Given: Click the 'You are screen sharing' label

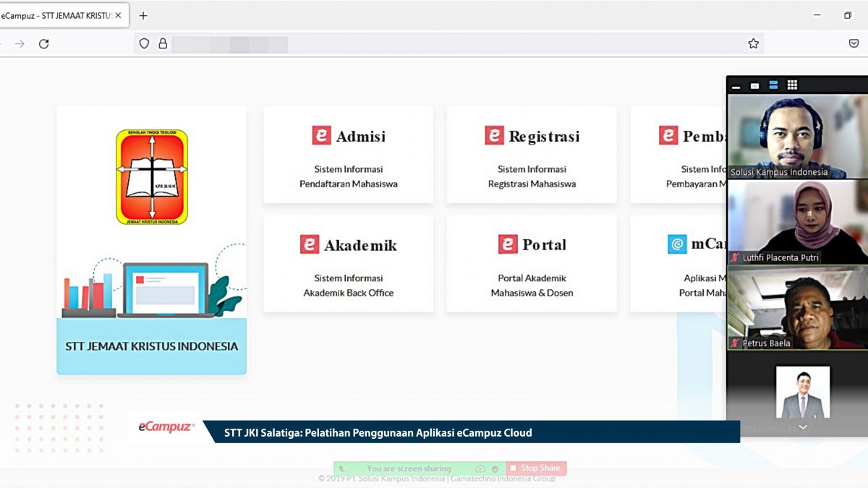Looking at the screenshot, I should (x=409, y=468).
